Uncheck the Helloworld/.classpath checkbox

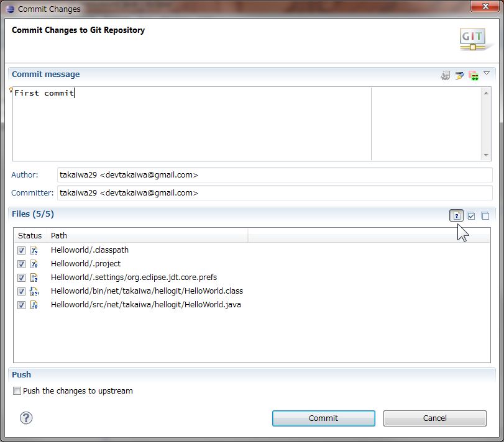tap(21, 250)
